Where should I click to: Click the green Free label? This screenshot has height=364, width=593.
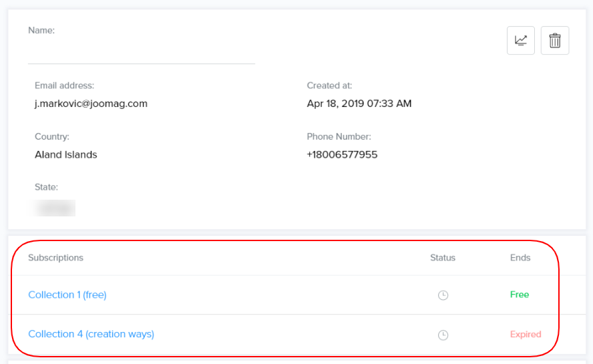pos(520,295)
